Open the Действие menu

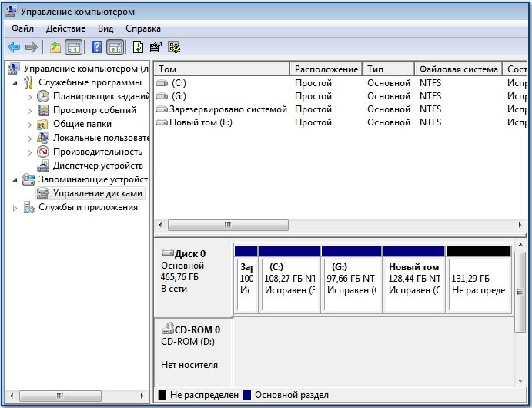65,28
